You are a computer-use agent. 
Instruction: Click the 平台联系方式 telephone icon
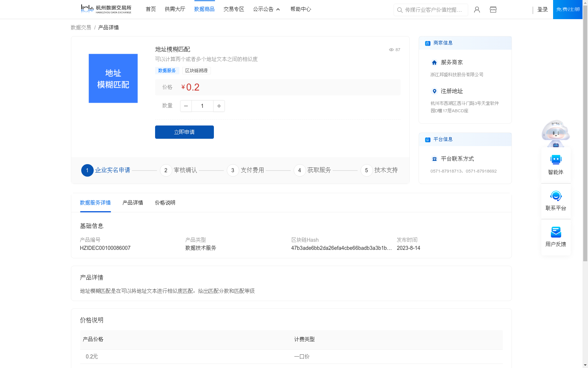(434, 159)
